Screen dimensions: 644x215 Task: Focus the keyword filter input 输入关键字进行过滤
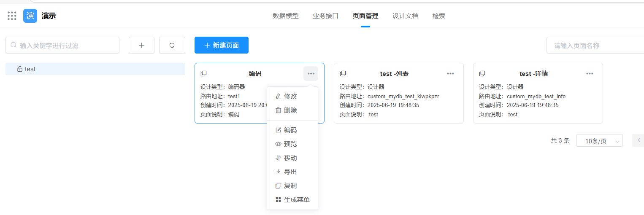[62, 45]
